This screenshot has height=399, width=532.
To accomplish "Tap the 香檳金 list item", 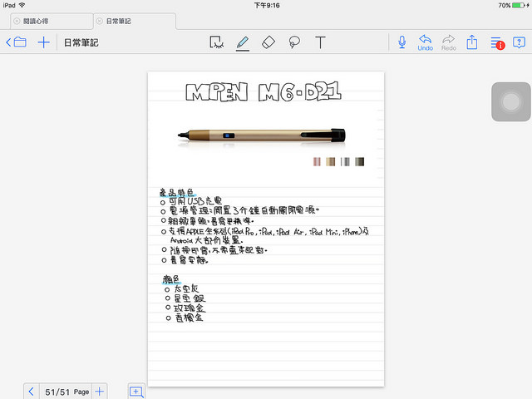I will click(x=185, y=318).
